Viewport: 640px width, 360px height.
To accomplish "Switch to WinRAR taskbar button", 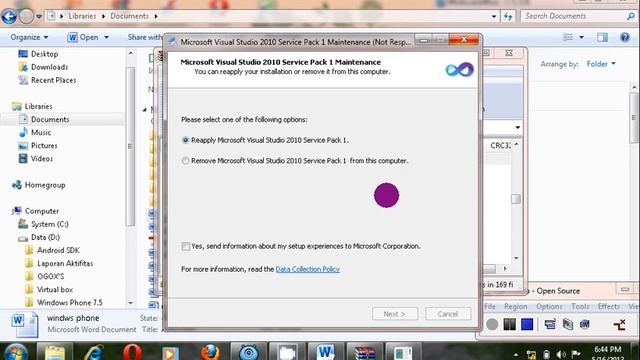I will [364, 352].
